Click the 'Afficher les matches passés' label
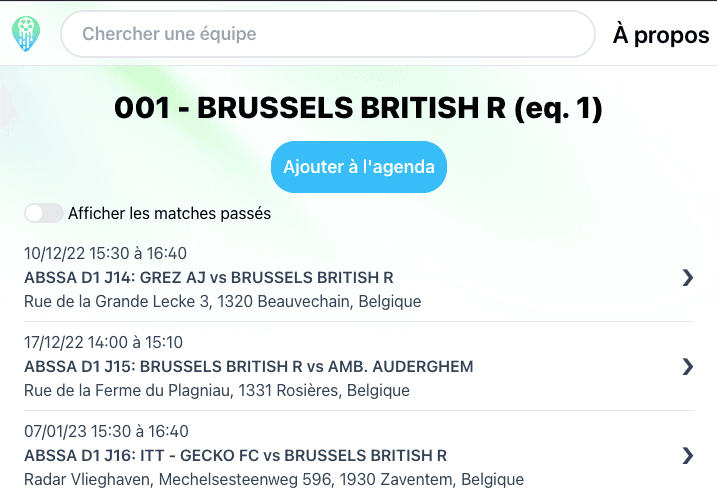 tap(169, 213)
